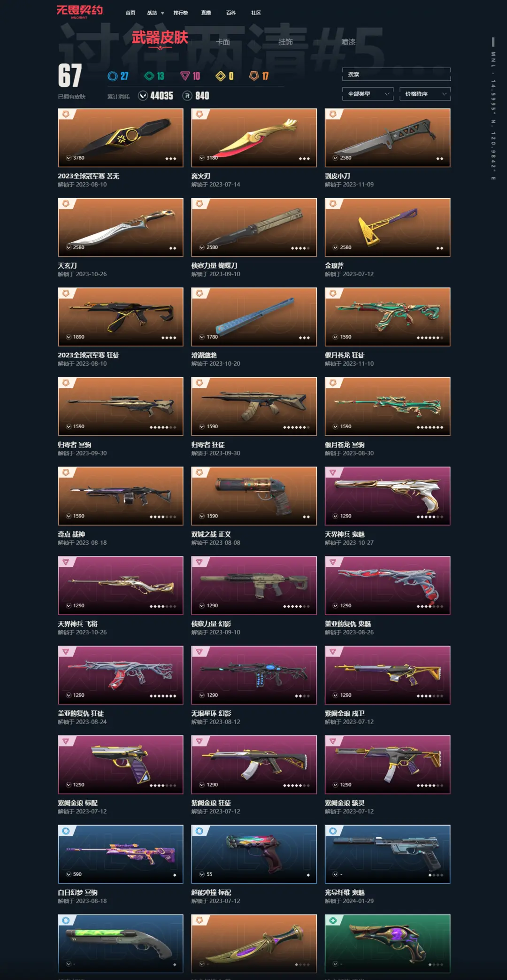Open the 全部类型 type filter dropdown
The image size is (507, 980).
point(368,94)
